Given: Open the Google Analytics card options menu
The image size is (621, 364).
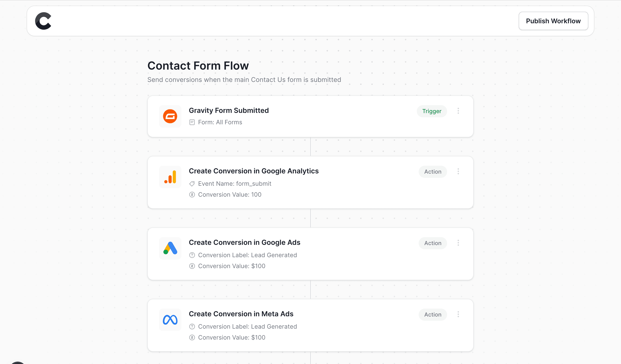Looking at the screenshot, I should pos(458,171).
